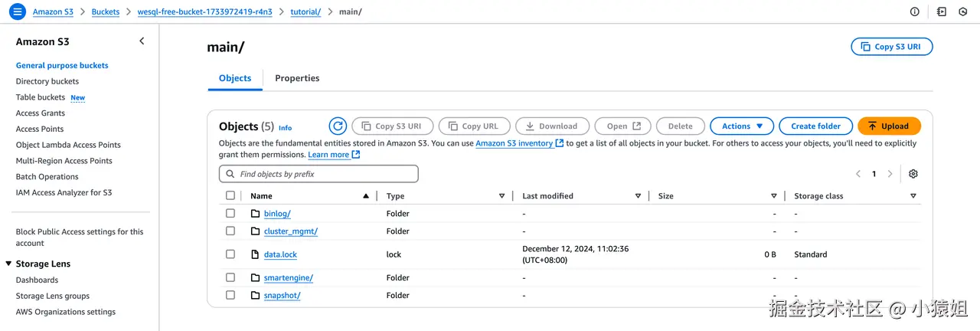Image resolution: width=980 pixels, height=331 pixels.
Task: Navigate to wesql-free-bucket breadcrumb
Action: [x=204, y=12]
